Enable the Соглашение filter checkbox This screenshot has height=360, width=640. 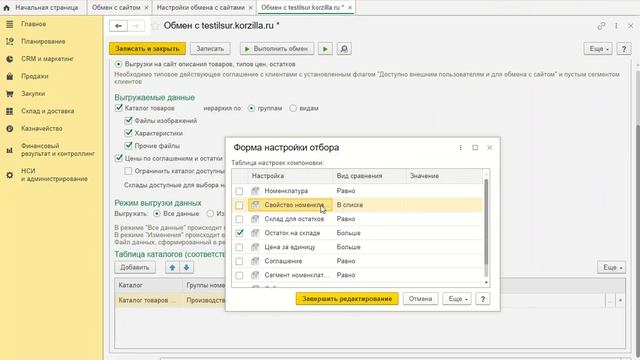[239, 261]
